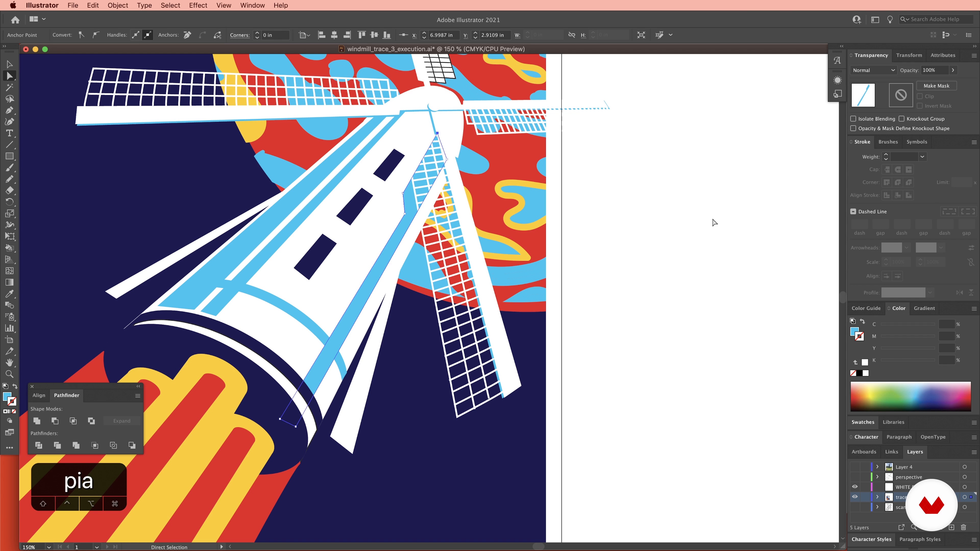
Task: Show the Layer 4 visibility box
Action: tap(855, 467)
